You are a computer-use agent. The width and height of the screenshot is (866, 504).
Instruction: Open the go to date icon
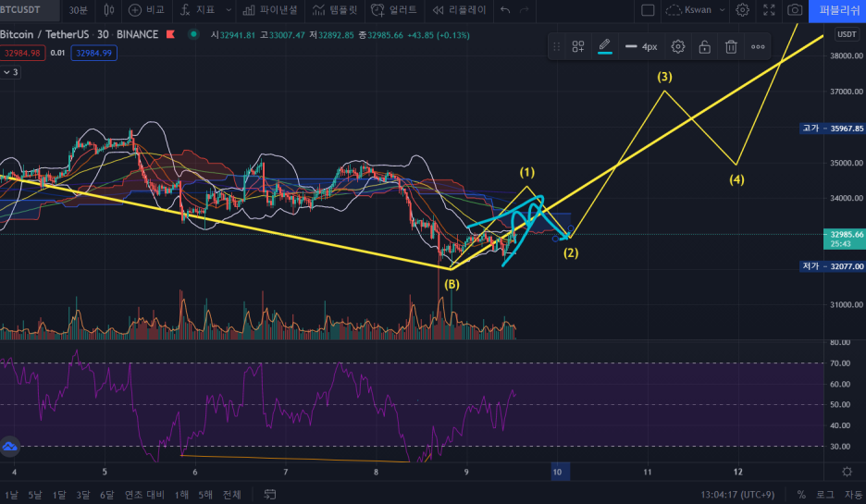pos(269,494)
